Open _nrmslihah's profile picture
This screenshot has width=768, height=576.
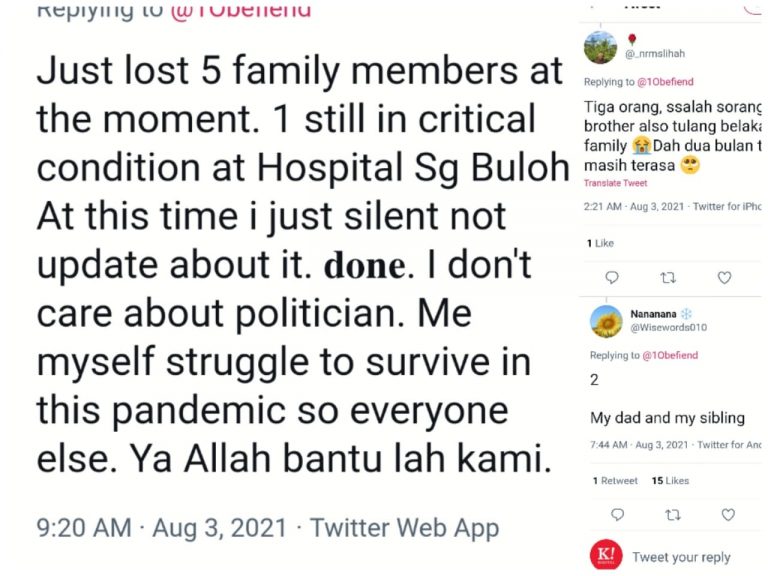point(600,47)
